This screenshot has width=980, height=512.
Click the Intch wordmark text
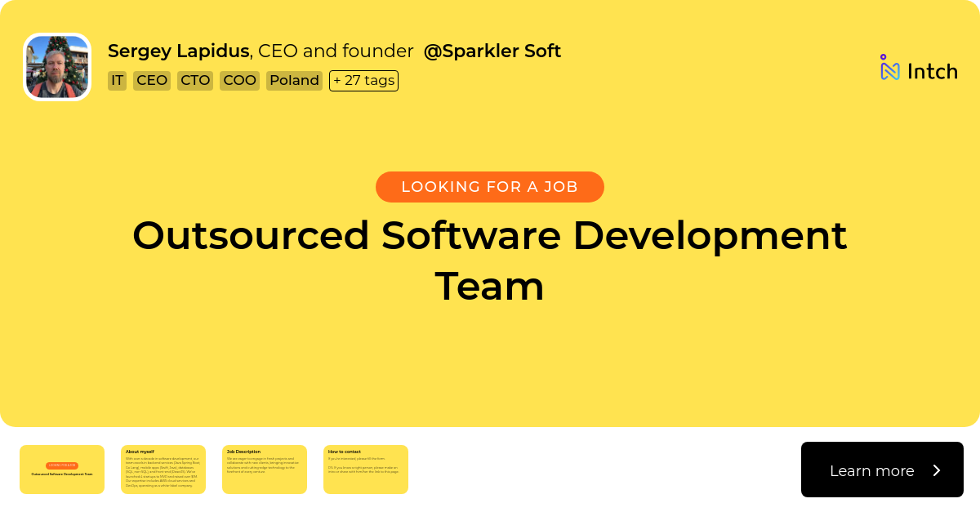point(932,71)
